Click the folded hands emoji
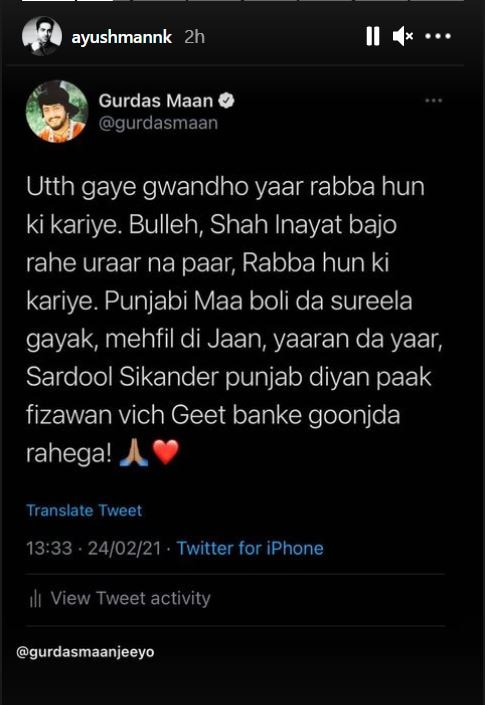The width and height of the screenshot is (485, 705). (x=133, y=452)
